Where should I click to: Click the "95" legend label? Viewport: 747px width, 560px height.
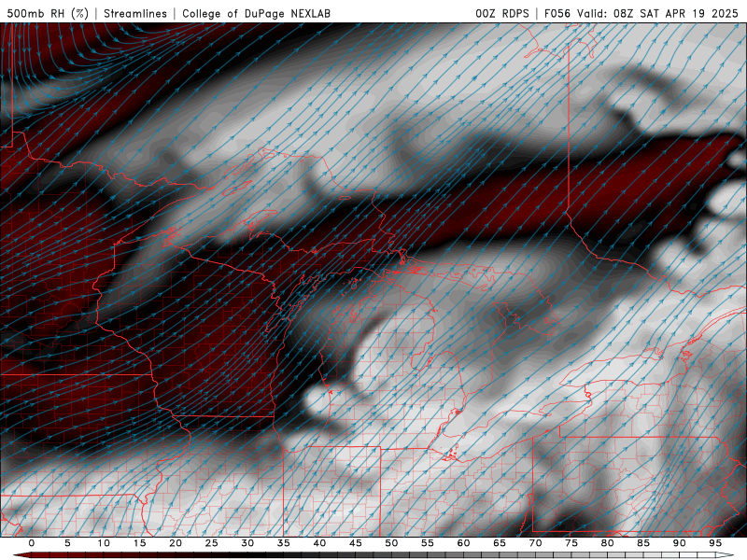coord(715,543)
